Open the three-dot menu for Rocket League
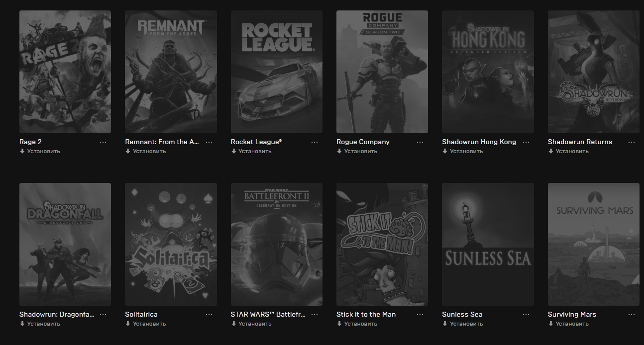This screenshot has height=345, width=644. [315, 142]
